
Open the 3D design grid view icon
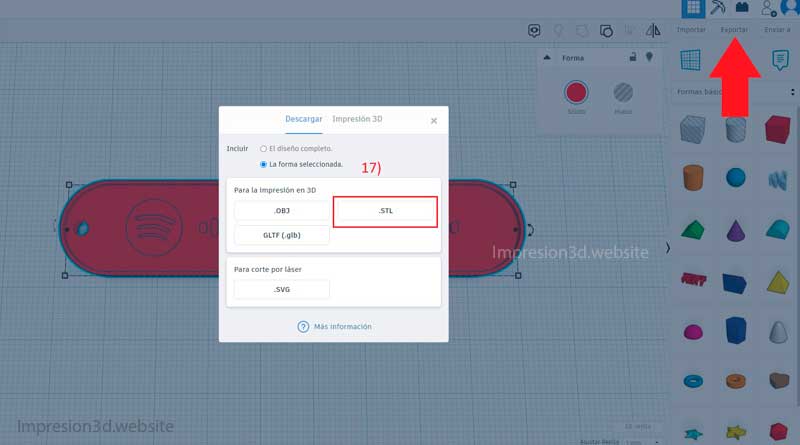(x=693, y=8)
